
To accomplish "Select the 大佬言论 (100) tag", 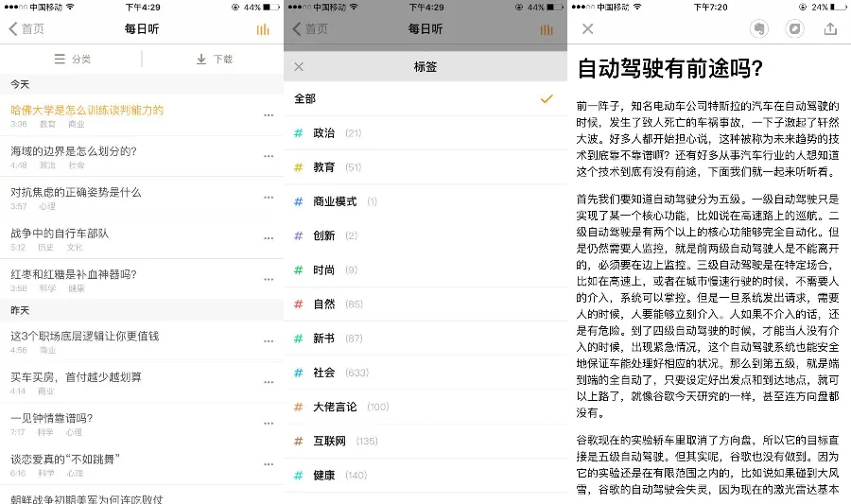I will 425,407.
